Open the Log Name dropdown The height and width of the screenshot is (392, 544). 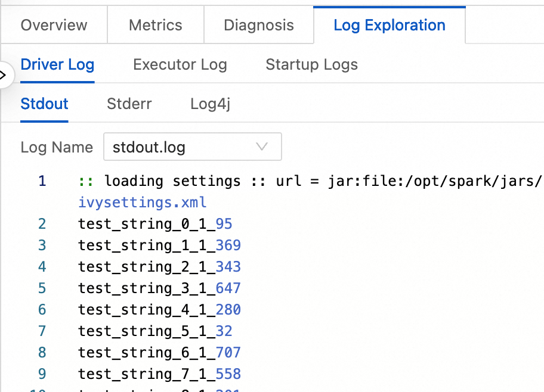click(192, 147)
